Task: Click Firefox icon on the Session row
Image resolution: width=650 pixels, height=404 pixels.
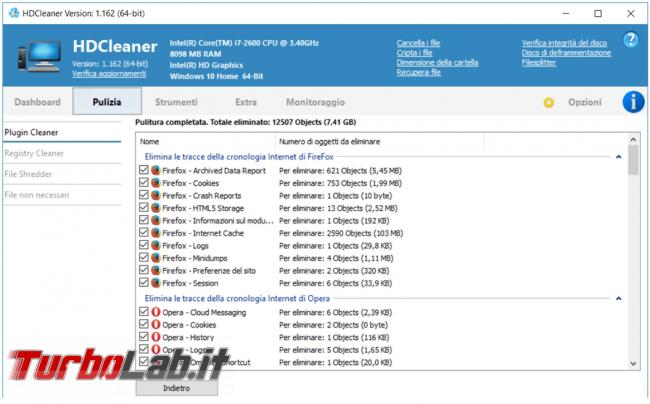Action: tap(155, 283)
